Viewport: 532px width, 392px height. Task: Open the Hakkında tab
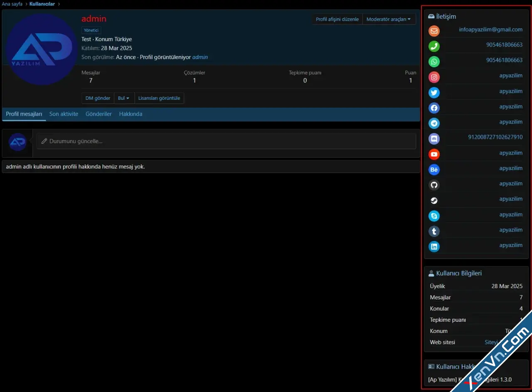131,113
